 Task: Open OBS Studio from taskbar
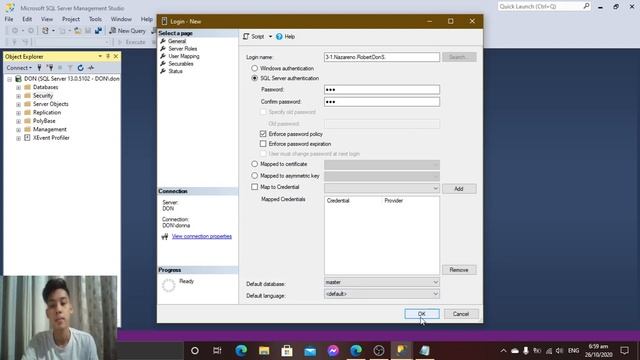379,351
